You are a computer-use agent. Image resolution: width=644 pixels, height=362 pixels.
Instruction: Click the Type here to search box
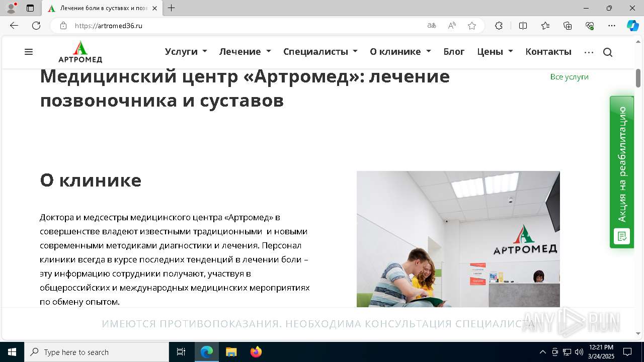(97, 352)
